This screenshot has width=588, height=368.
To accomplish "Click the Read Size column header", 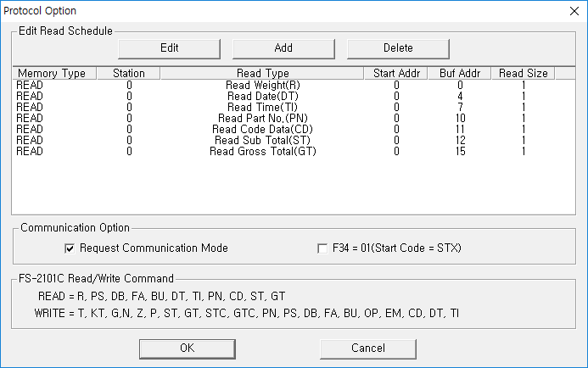I will click(524, 74).
